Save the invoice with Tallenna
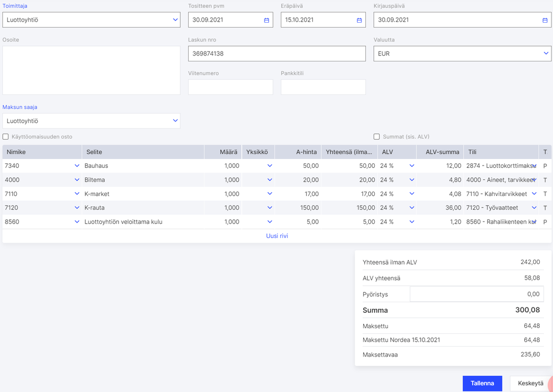The width and height of the screenshot is (553, 392). [x=482, y=383]
